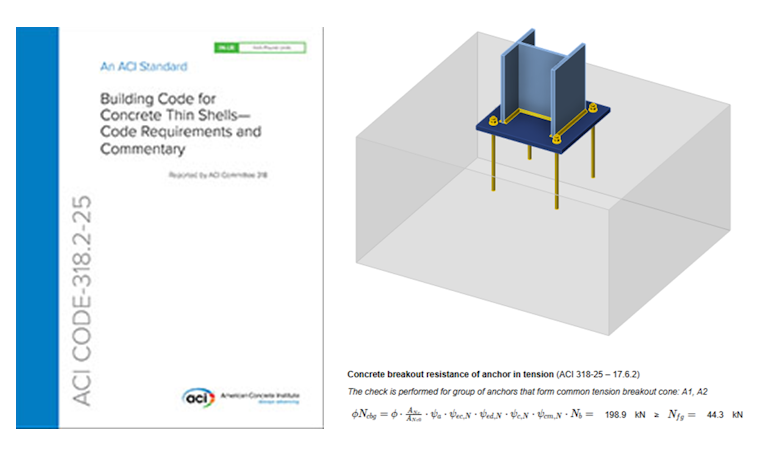
Task: Click 'Reported by ACI Committee 318' line
Action: (218, 175)
